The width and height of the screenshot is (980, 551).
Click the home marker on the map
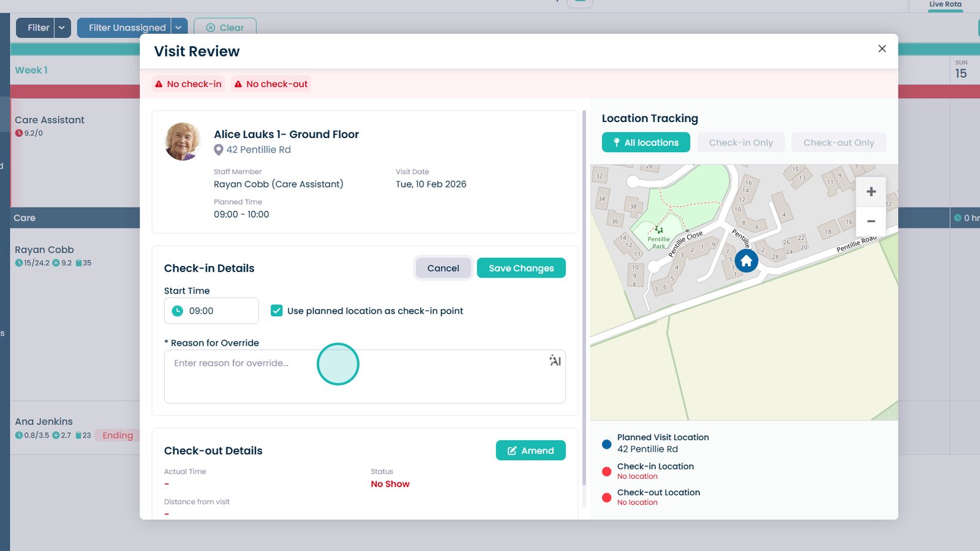pos(746,261)
